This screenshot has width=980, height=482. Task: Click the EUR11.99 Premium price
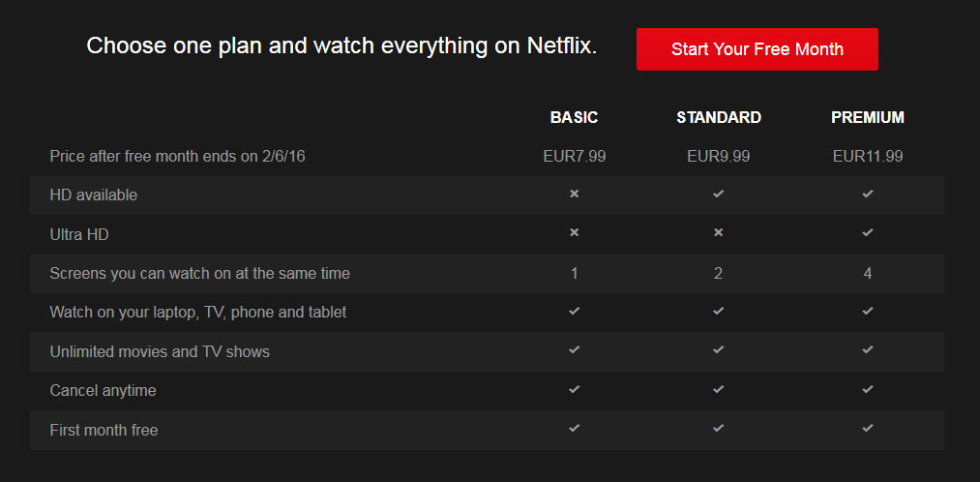[868, 156]
